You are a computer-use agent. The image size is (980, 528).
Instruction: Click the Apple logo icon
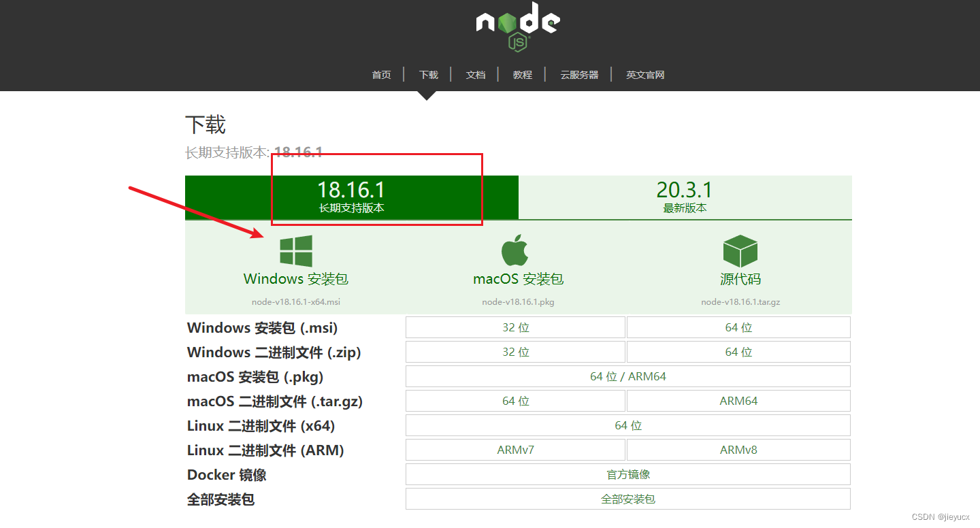tap(515, 250)
